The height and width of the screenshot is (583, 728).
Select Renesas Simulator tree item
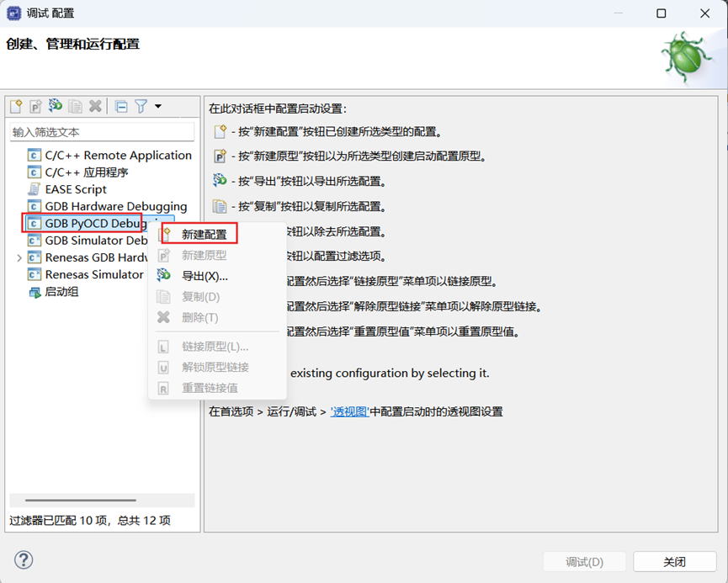[86, 274]
